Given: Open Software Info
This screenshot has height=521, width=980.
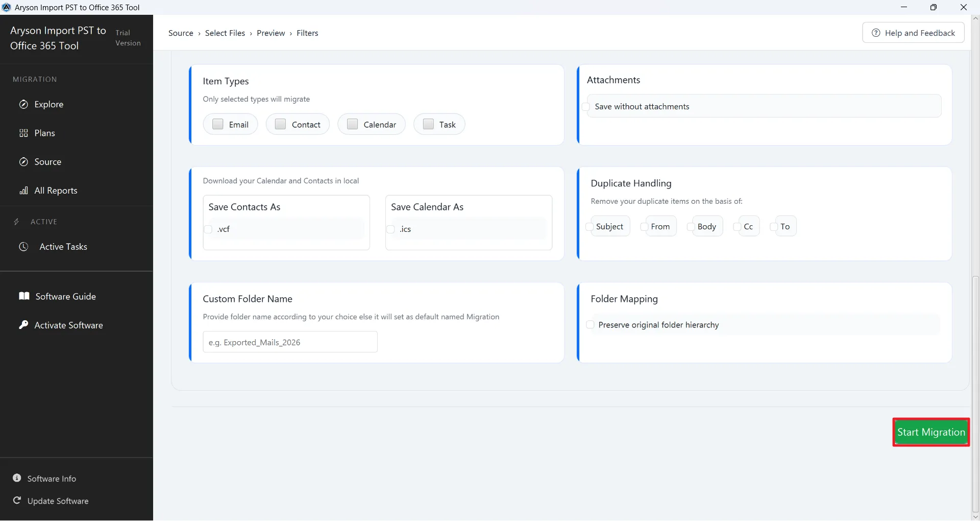Looking at the screenshot, I should click(x=52, y=479).
